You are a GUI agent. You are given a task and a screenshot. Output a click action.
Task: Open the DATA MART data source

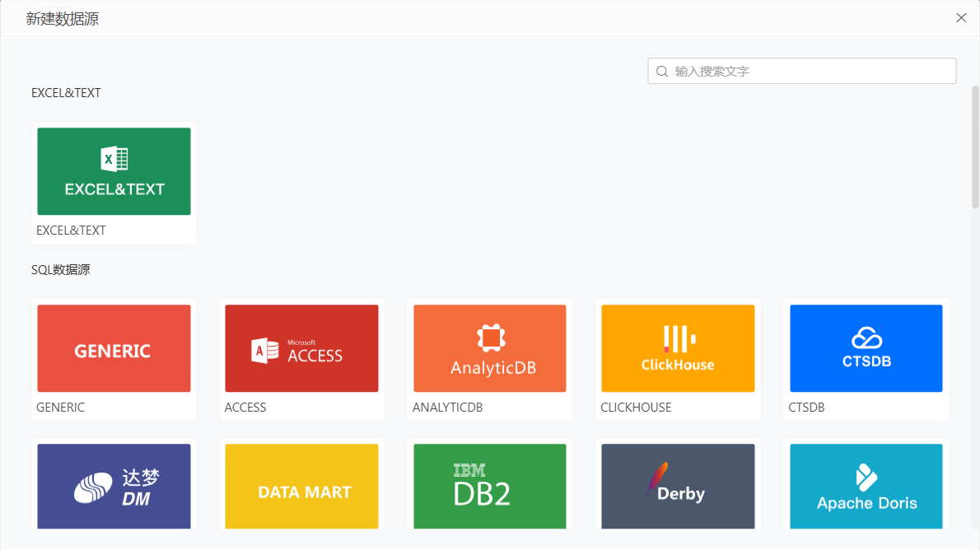tap(301, 486)
